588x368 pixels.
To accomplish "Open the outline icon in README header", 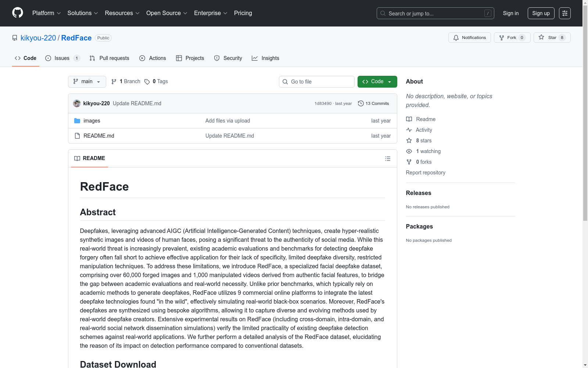I will pos(387,159).
